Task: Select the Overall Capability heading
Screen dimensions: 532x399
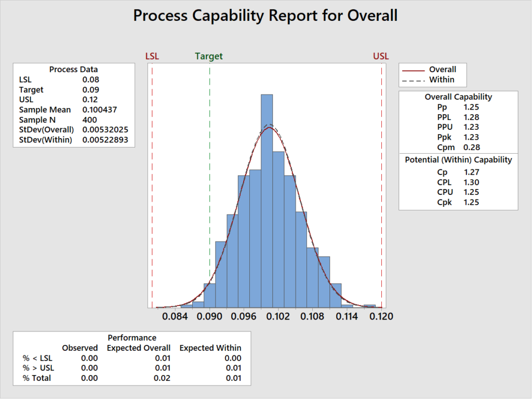Action: (458, 97)
